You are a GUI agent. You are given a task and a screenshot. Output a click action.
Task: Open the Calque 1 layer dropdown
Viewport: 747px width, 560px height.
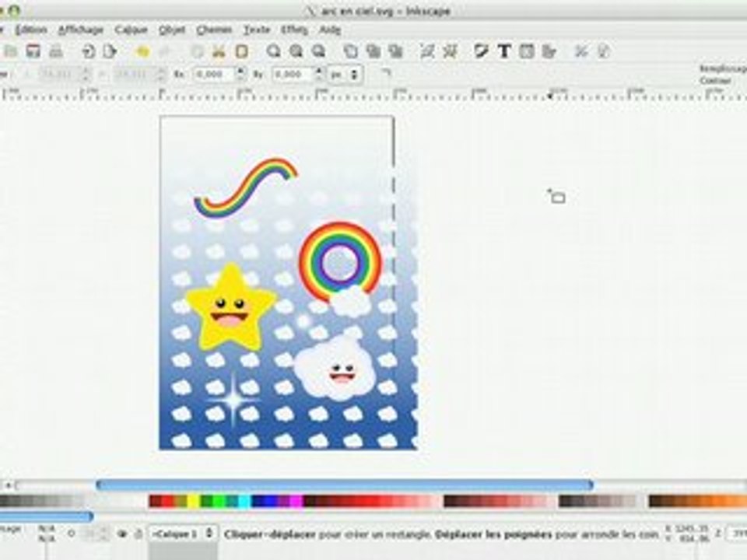point(183,534)
